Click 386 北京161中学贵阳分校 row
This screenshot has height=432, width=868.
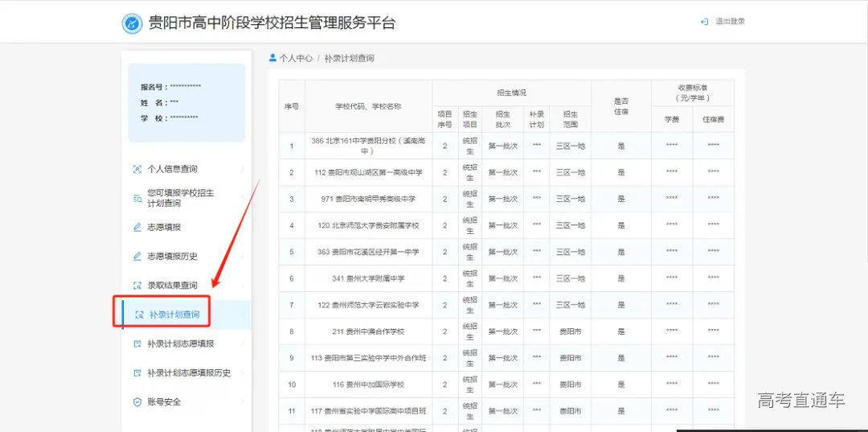(506, 146)
